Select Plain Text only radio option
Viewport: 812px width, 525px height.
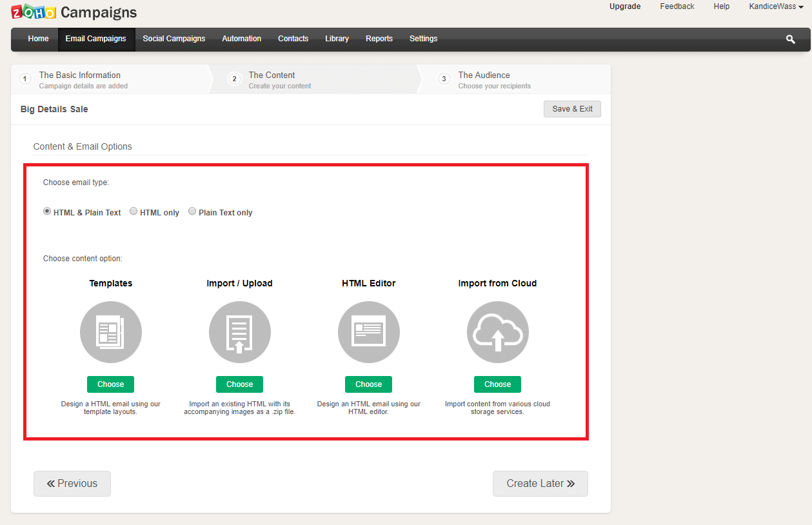point(192,211)
